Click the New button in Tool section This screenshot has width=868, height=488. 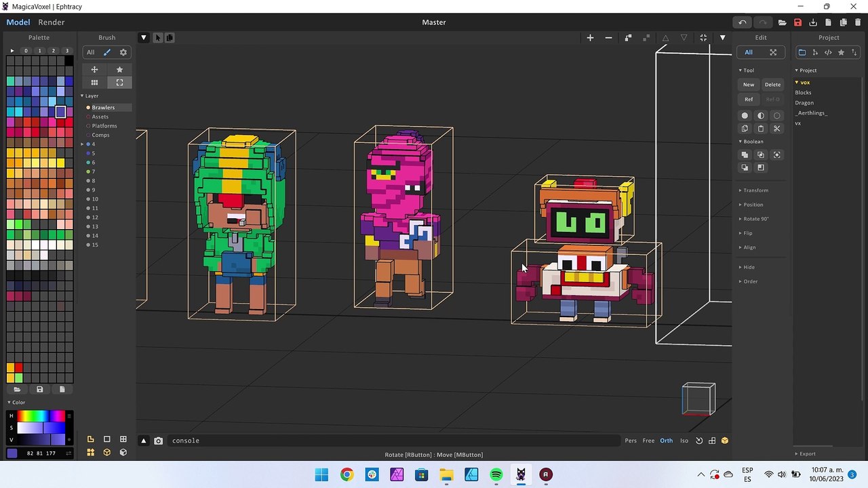point(749,85)
